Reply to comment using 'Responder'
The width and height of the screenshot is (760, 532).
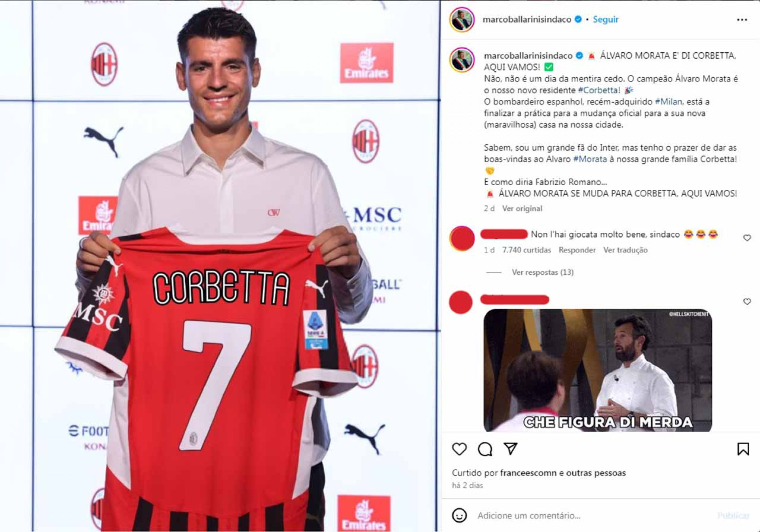point(577,250)
